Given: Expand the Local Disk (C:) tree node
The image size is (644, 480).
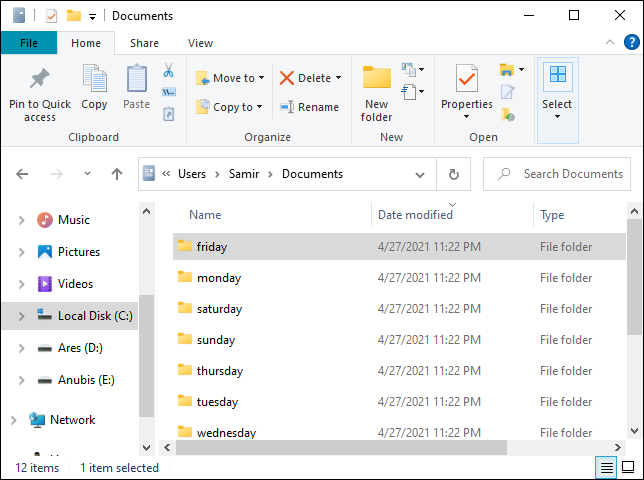Looking at the screenshot, I should pyautogui.click(x=21, y=316).
